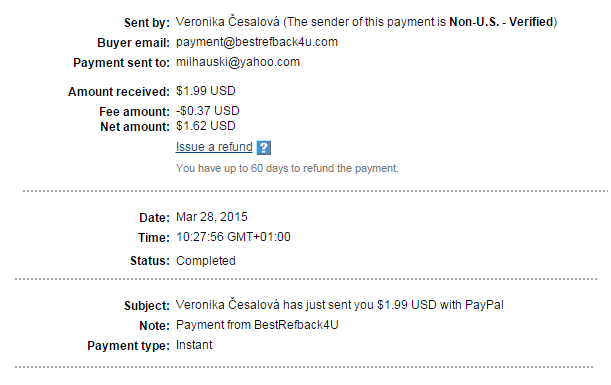This screenshot has height=385, width=611.
Task: Open the Issue a refund link
Action: pos(214,147)
